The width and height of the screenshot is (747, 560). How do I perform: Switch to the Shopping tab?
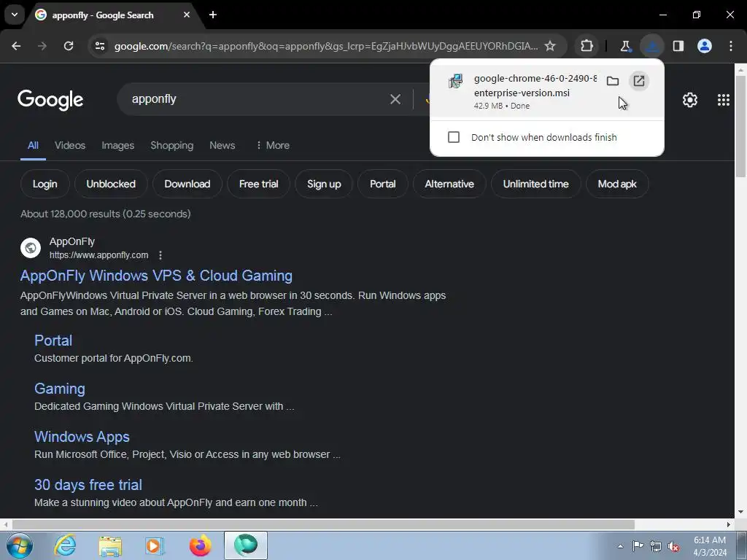tap(172, 145)
